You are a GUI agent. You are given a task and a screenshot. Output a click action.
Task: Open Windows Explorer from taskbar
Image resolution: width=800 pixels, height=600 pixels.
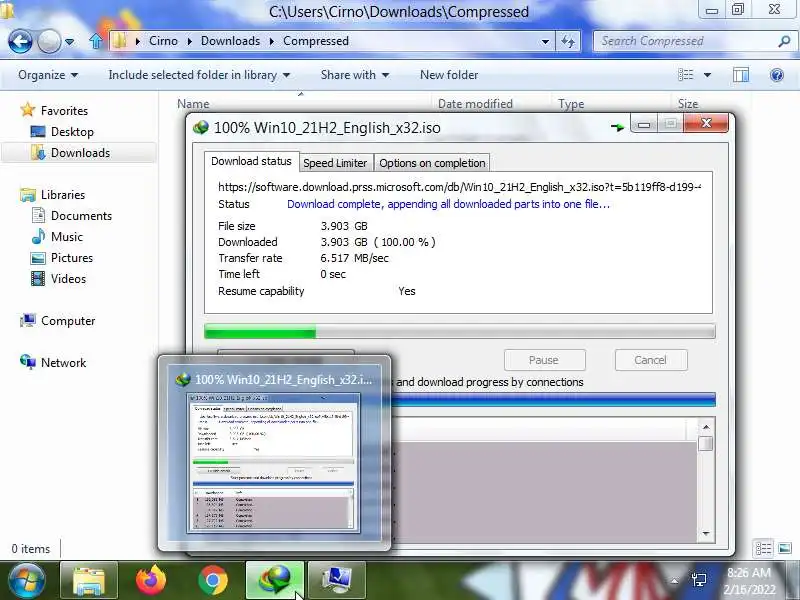89,581
